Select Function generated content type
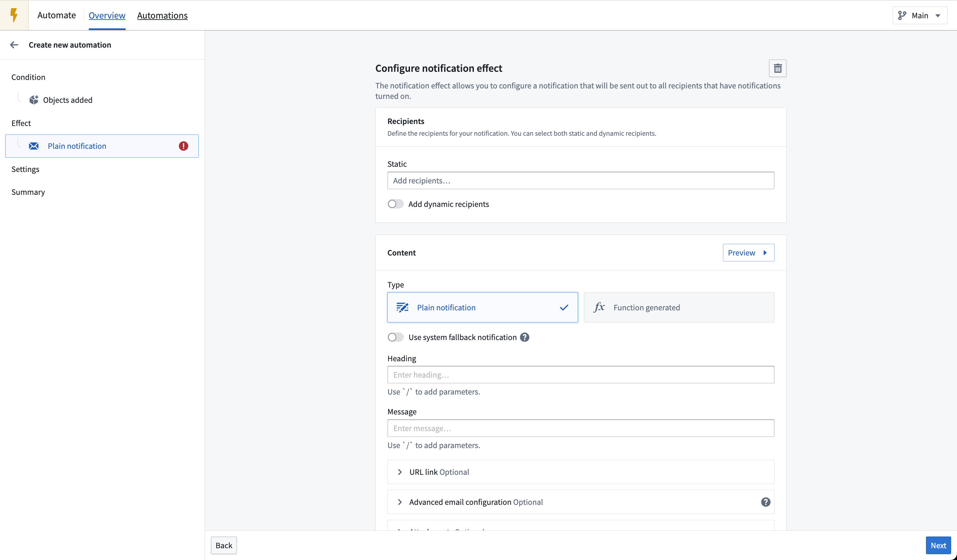957x560 pixels. pyautogui.click(x=679, y=307)
